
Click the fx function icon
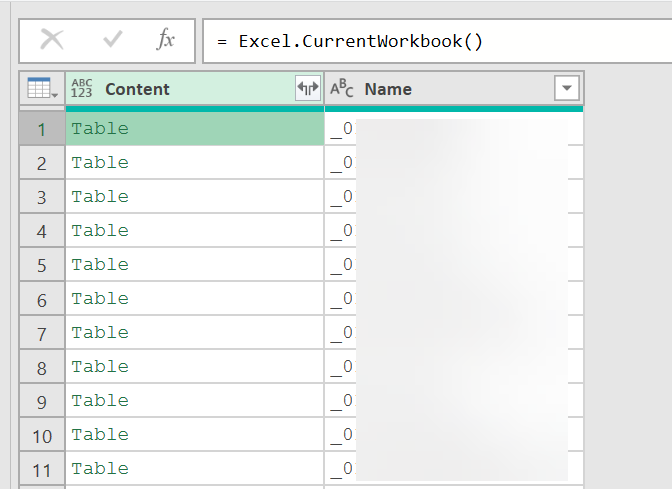[x=166, y=40]
